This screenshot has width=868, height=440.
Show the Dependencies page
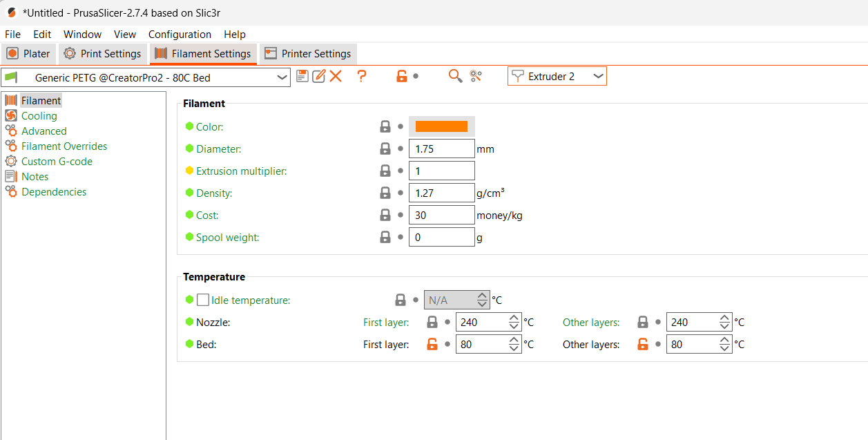click(x=54, y=191)
